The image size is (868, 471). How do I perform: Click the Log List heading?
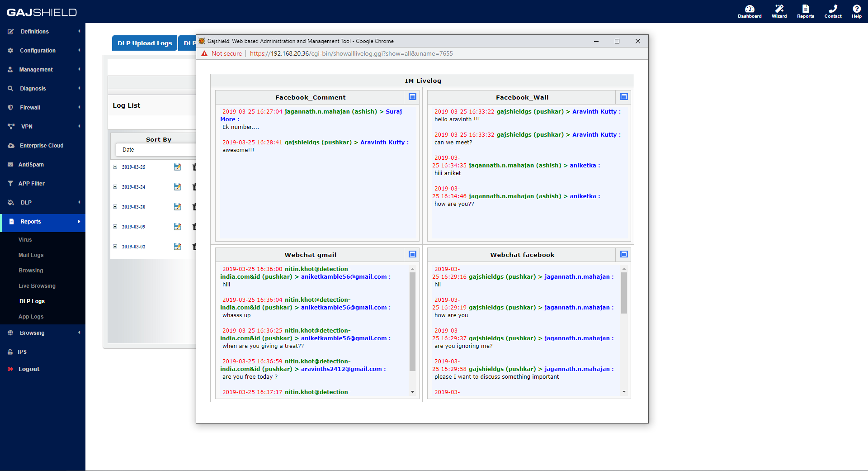click(127, 105)
